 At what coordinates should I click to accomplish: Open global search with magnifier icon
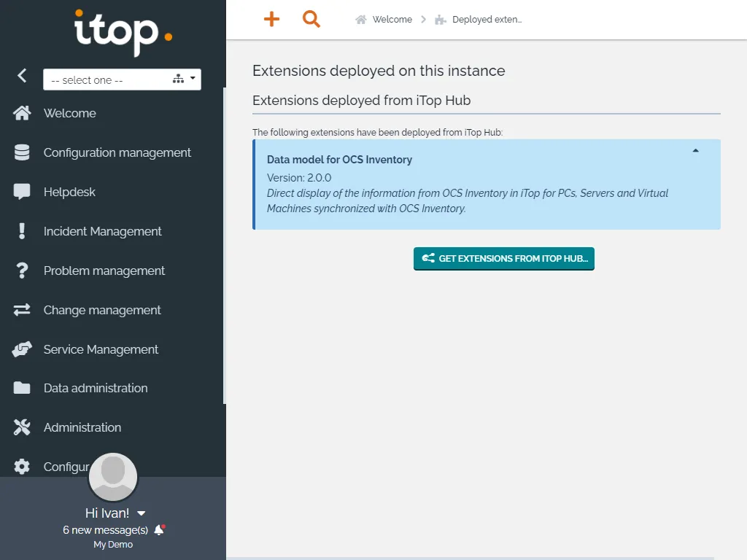(x=311, y=19)
